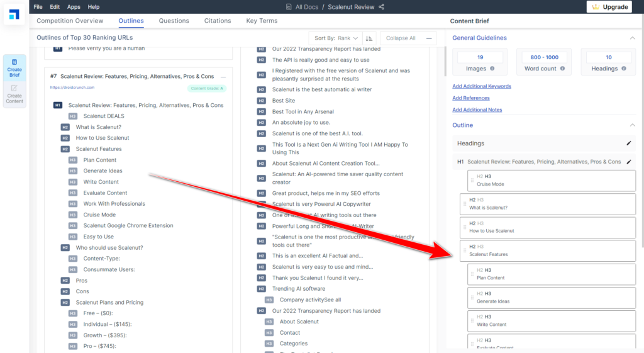Screen dimensions: 644x353
Task: Toggle sort order ascending/descending icon
Action: (x=369, y=38)
